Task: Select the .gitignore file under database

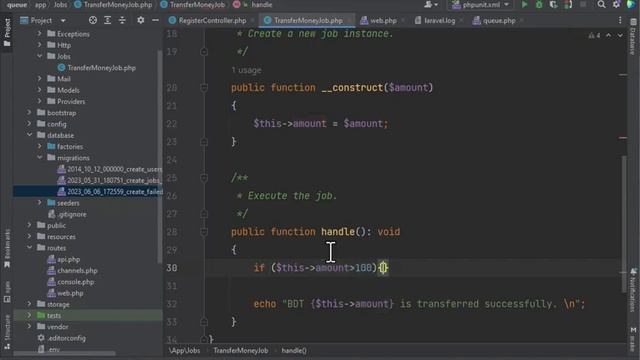Action: tap(67, 214)
